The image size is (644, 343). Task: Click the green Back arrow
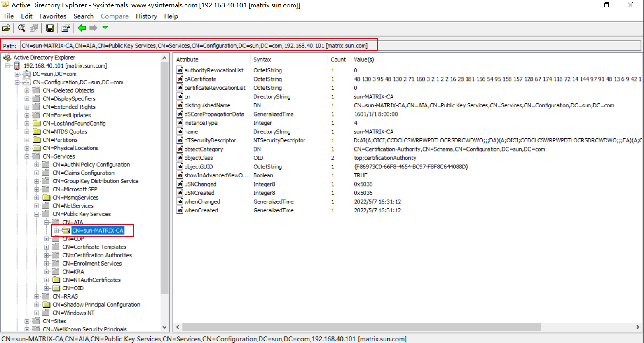(x=82, y=28)
